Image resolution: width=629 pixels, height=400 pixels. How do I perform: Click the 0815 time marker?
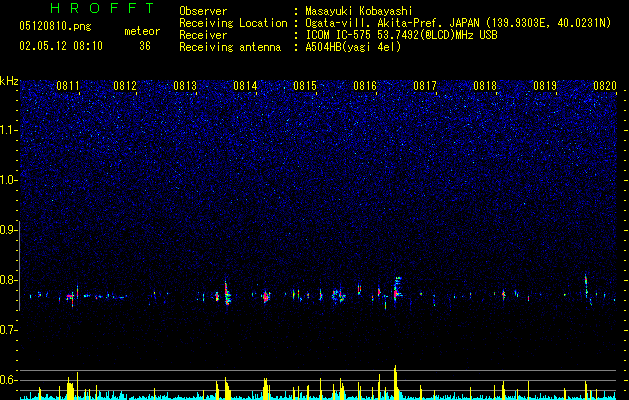[x=305, y=86]
